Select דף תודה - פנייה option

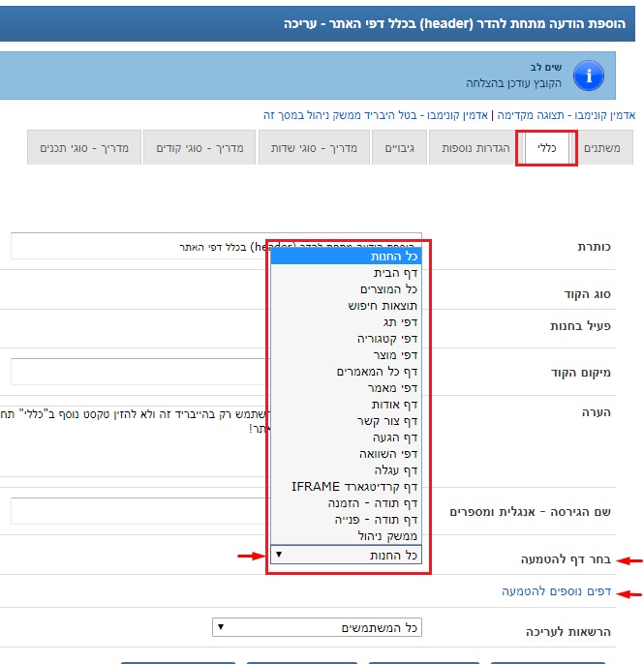pyautogui.click(x=346, y=520)
